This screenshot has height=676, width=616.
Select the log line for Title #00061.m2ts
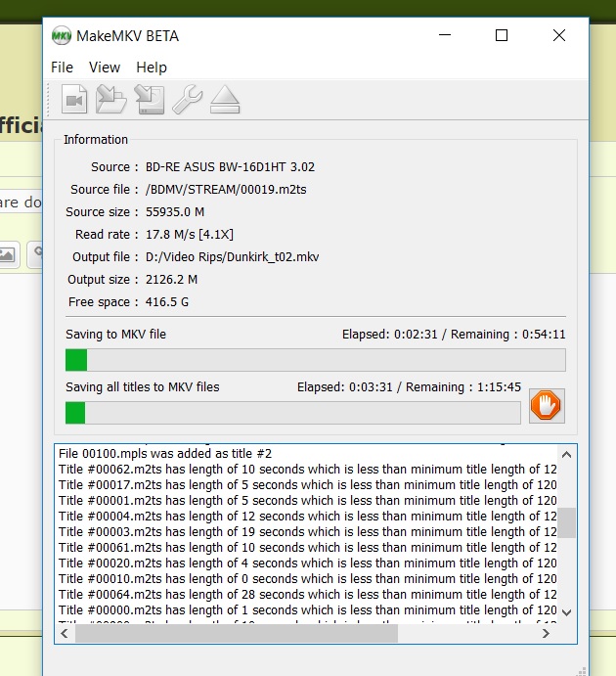(308, 548)
